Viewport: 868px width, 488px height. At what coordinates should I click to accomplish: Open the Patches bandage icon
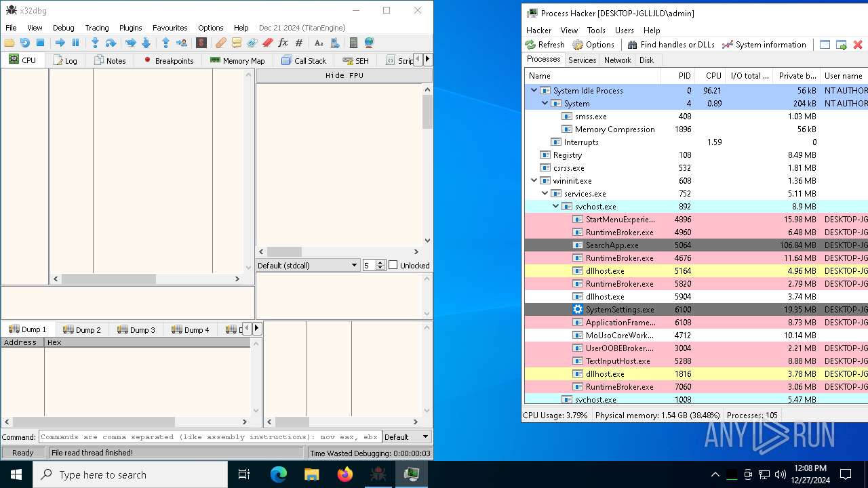220,43
